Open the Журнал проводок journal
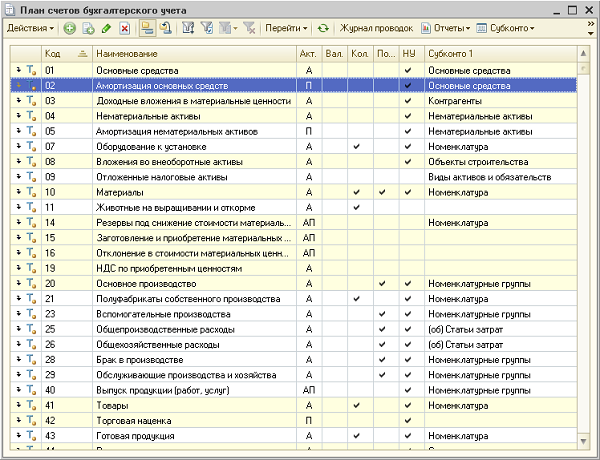 click(376, 28)
